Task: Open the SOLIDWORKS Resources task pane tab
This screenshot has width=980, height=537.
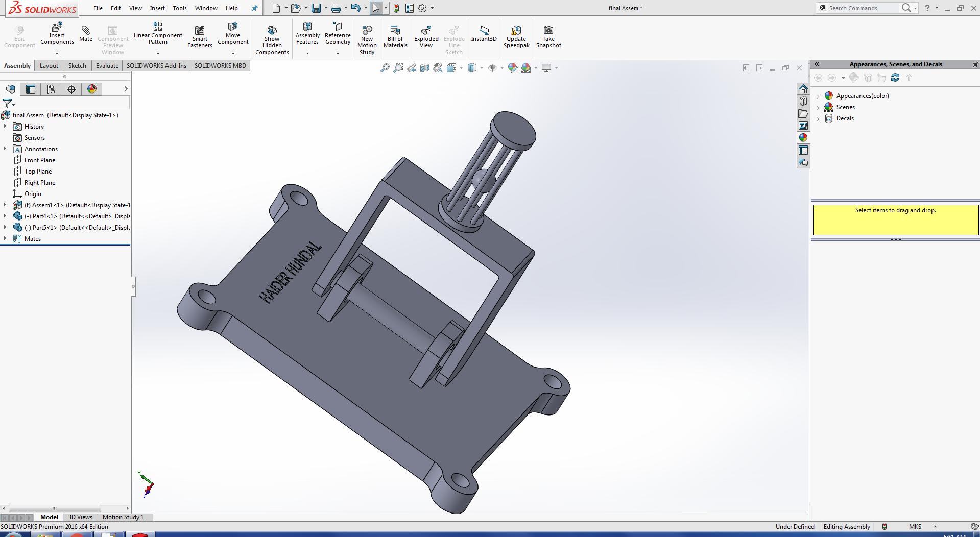Action: click(803, 89)
